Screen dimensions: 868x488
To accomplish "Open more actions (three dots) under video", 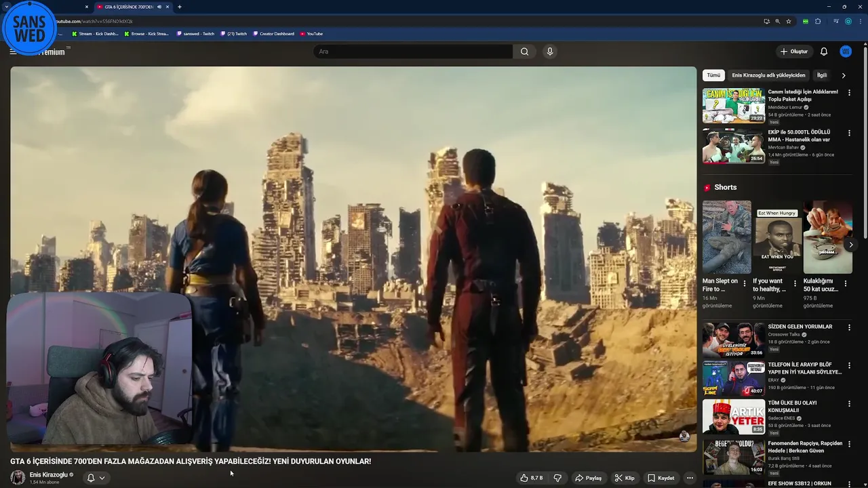I will pos(690,478).
